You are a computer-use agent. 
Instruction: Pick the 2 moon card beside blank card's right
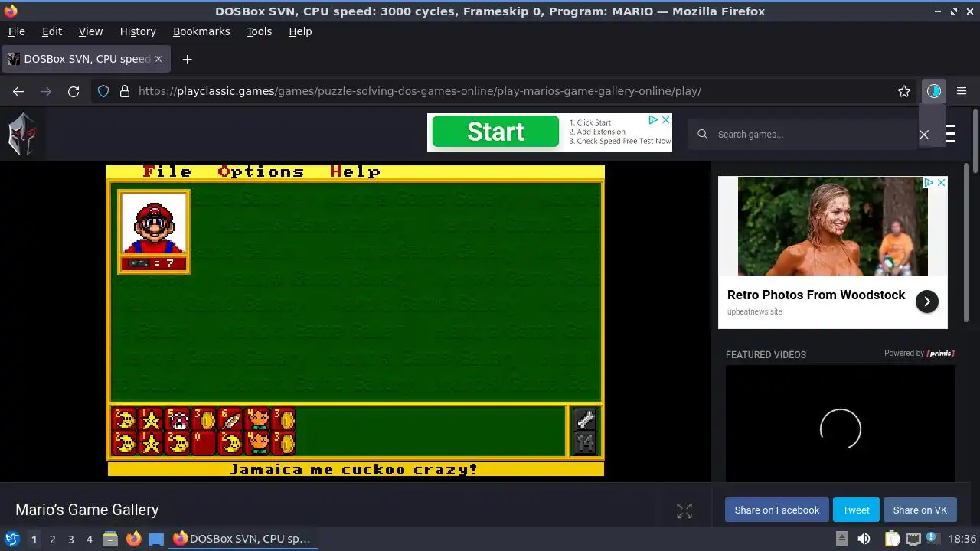[230, 443]
